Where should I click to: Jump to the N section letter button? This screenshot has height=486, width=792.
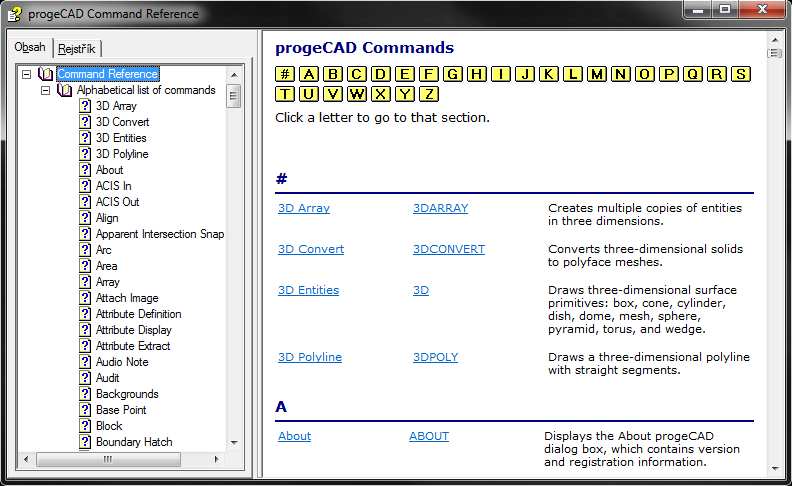coord(621,74)
